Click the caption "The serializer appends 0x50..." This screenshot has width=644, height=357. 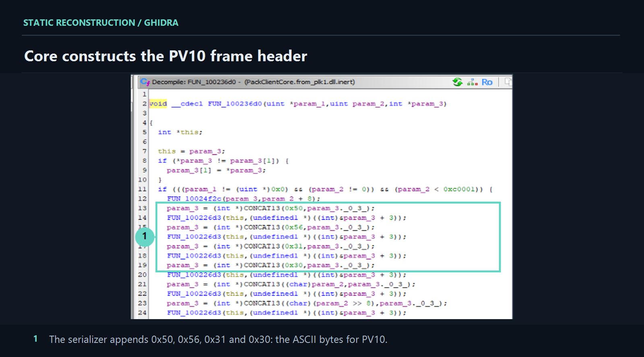click(218, 339)
